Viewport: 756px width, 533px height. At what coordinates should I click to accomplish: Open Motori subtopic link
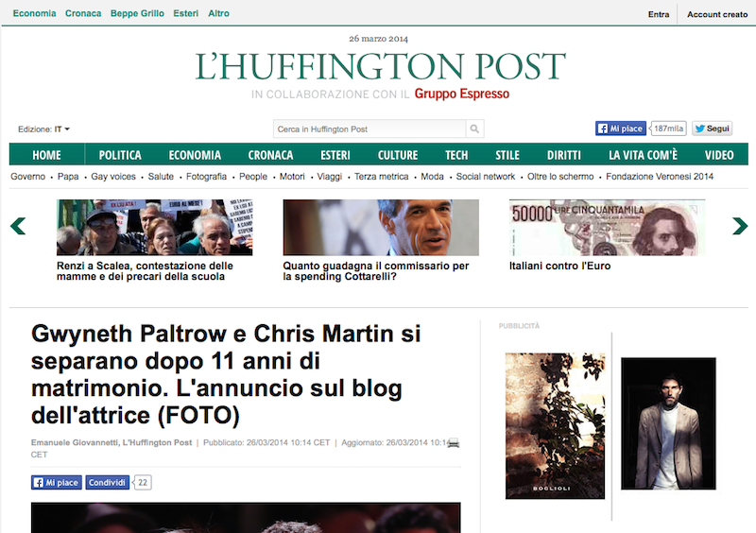(x=292, y=177)
